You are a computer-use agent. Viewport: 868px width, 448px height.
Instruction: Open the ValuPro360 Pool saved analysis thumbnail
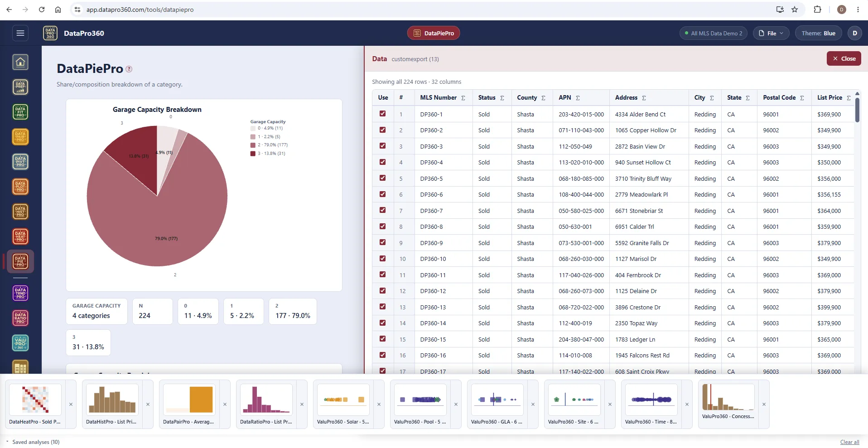point(420,400)
